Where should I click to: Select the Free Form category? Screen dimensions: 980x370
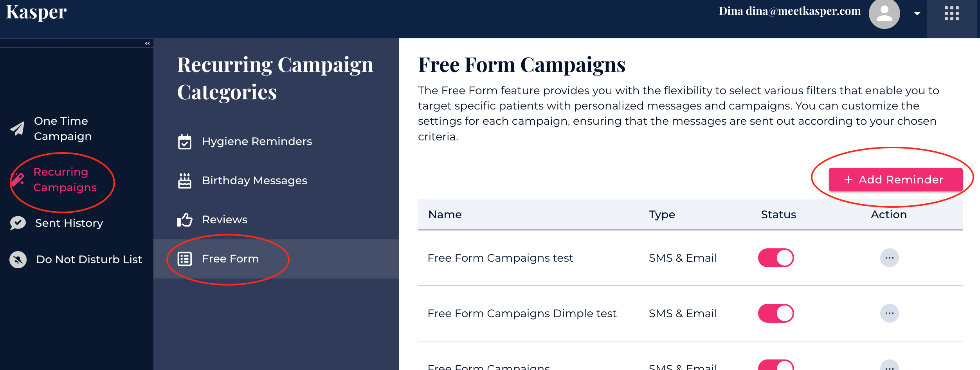pos(230,259)
